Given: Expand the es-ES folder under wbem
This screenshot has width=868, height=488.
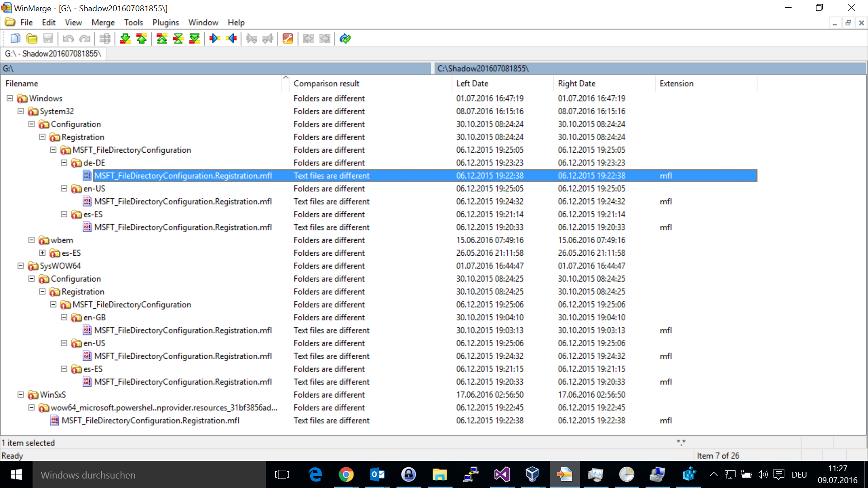Looking at the screenshot, I should [42, 253].
